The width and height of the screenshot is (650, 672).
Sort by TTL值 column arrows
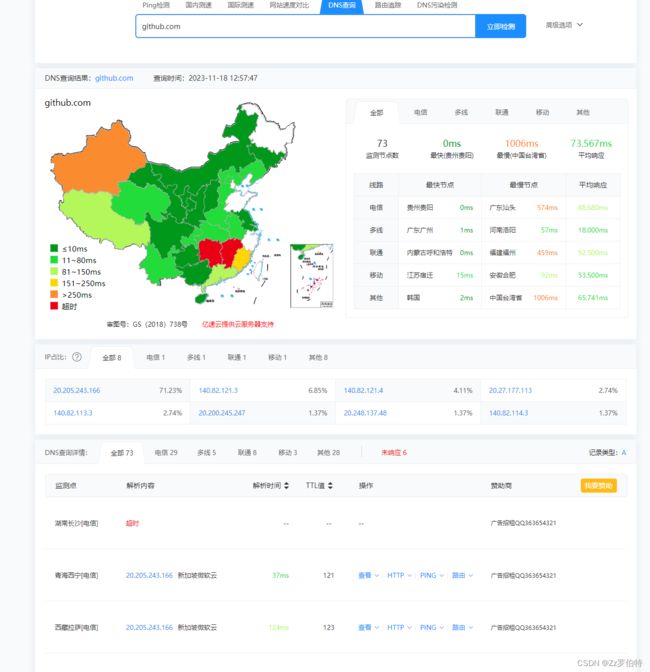(330, 486)
